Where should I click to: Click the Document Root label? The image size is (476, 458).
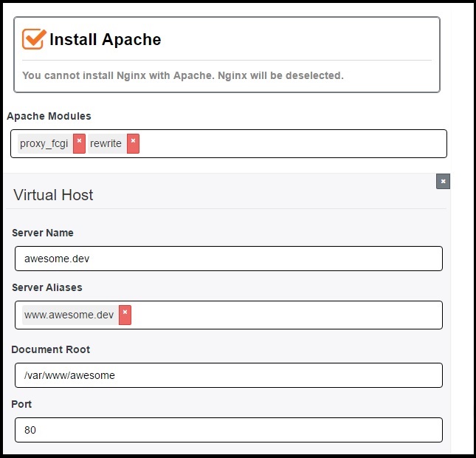click(51, 349)
